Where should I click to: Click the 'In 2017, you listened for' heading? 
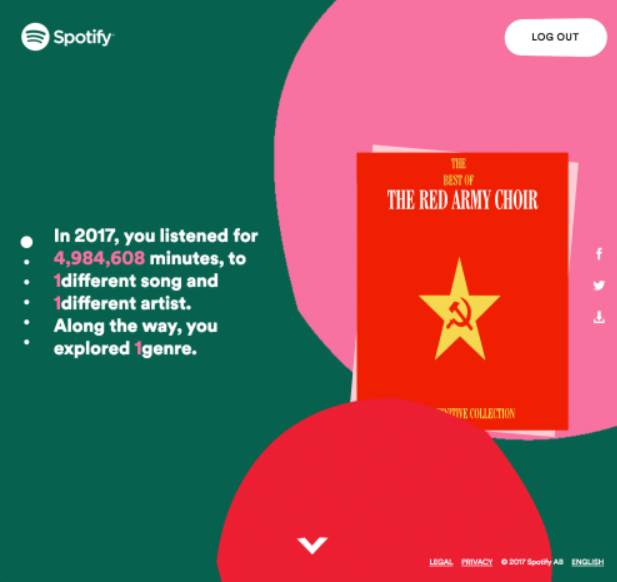156,236
